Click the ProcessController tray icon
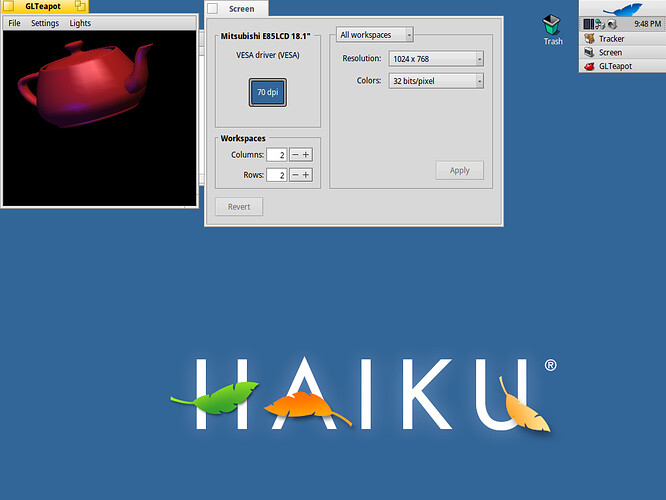The image size is (666, 500). click(x=588, y=24)
